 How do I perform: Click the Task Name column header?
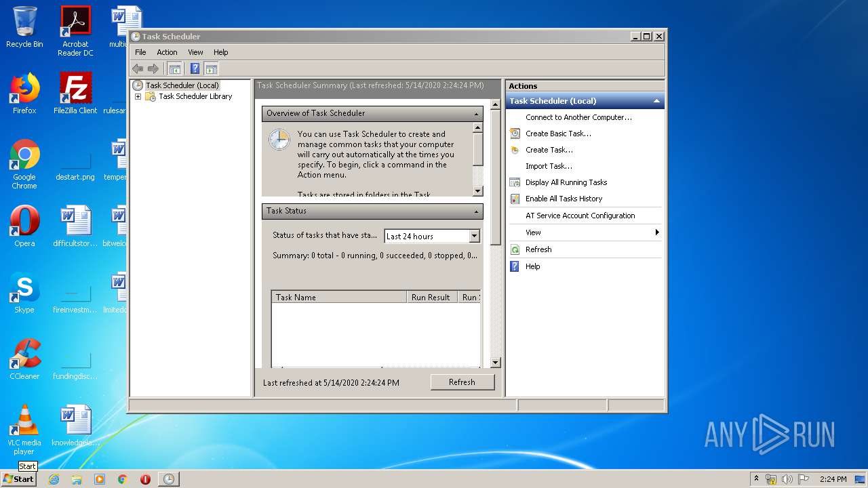(x=339, y=297)
